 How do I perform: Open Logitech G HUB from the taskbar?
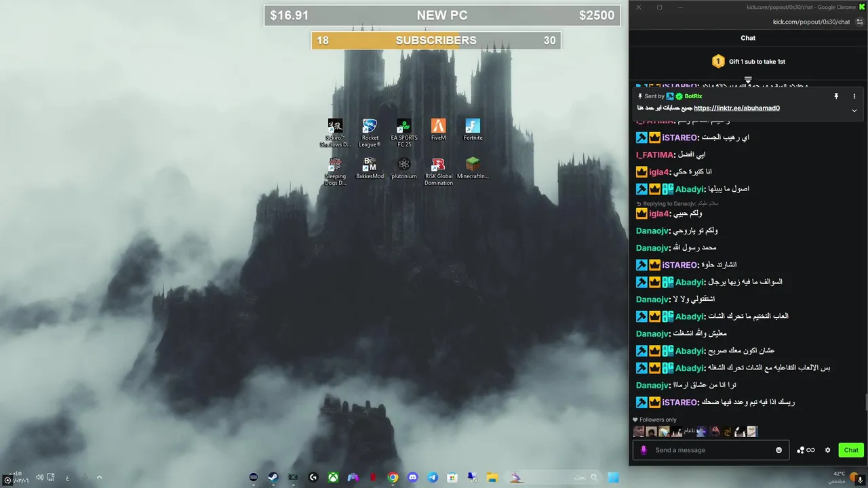313,477
